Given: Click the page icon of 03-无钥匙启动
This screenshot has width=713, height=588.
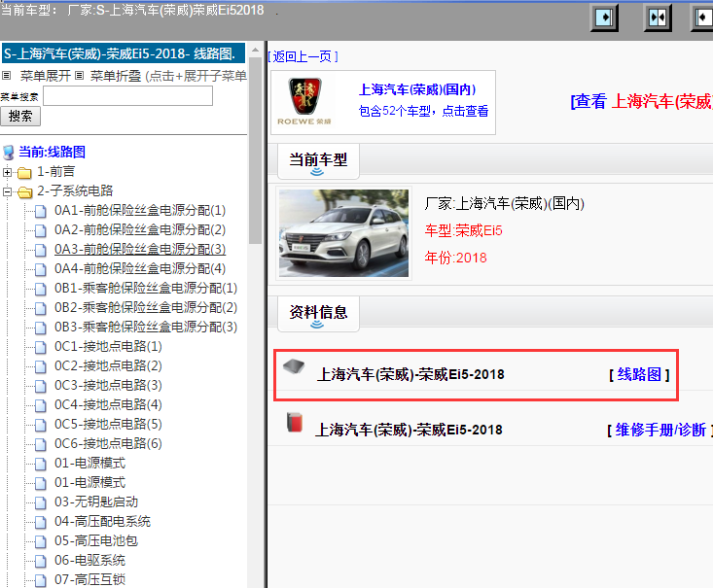Looking at the screenshot, I should (41, 502).
